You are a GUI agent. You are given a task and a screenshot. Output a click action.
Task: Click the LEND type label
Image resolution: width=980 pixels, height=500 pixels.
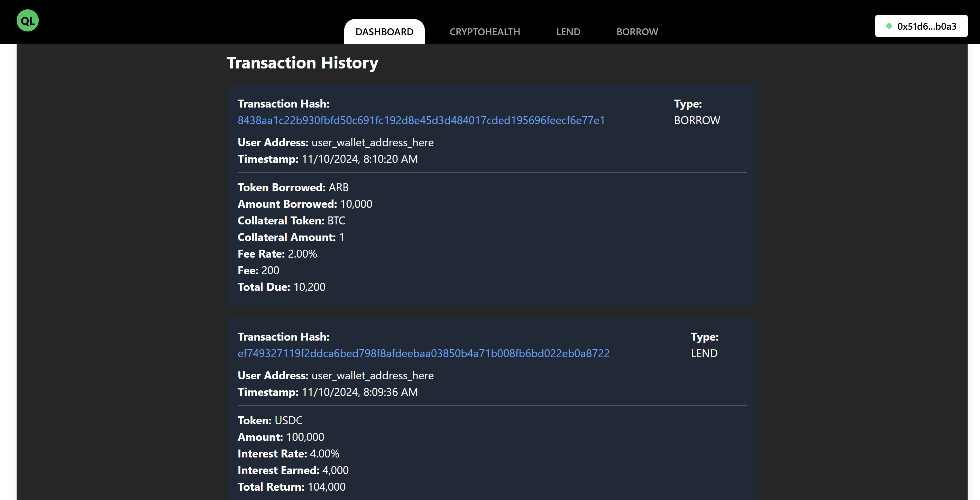704,354
